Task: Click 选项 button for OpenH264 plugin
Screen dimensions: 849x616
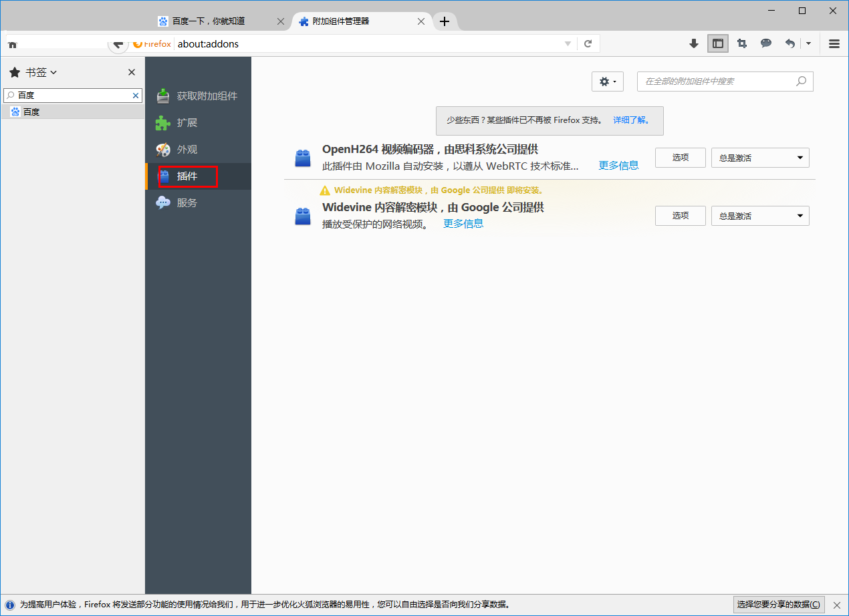Action: point(681,158)
